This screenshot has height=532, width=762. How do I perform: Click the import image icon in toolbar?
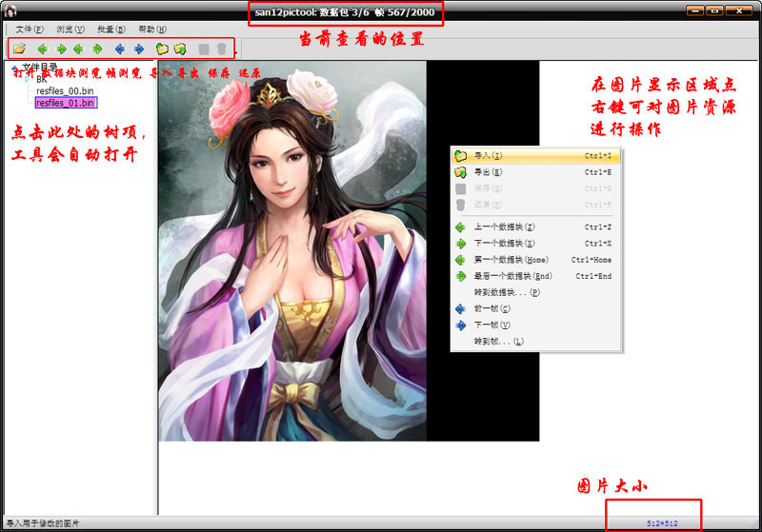pos(162,49)
